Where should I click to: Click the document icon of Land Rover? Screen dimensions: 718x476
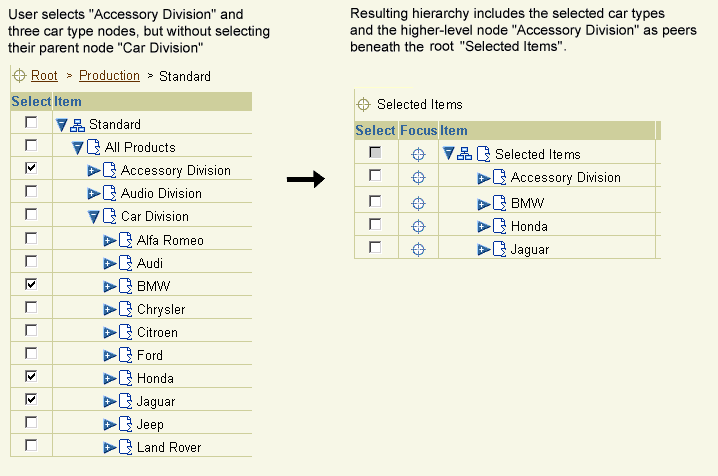click(125, 447)
